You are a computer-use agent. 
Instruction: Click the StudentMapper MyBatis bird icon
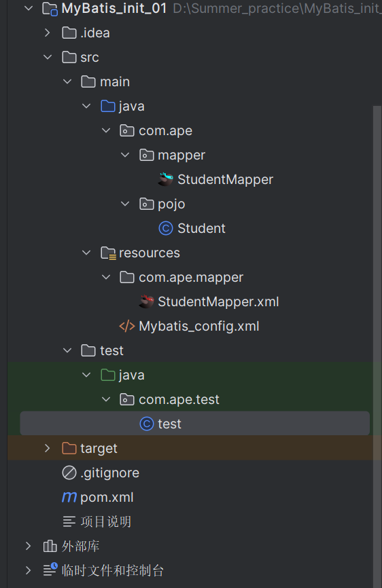(165, 179)
